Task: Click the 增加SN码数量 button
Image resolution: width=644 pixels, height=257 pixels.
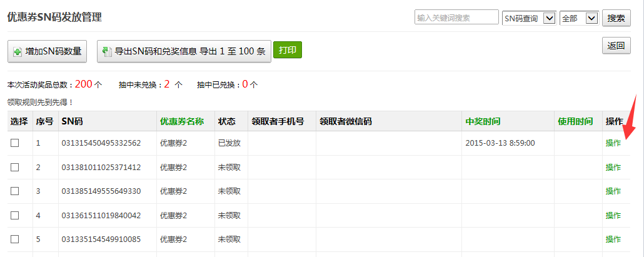Action: (48, 52)
